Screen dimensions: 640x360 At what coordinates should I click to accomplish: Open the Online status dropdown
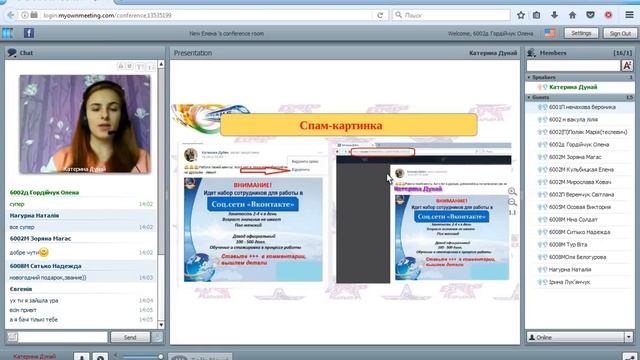point(629,337)
